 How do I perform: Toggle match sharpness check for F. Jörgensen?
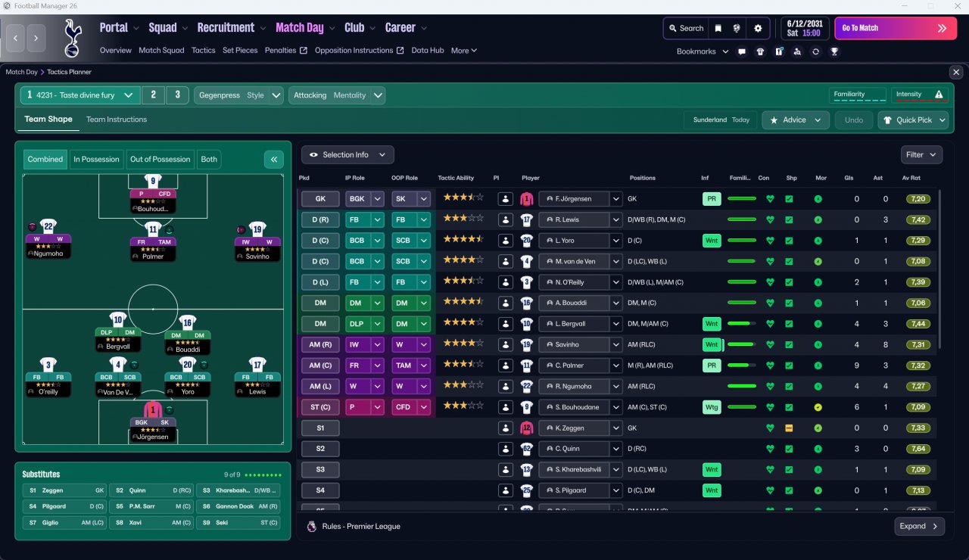click(789, 199)
